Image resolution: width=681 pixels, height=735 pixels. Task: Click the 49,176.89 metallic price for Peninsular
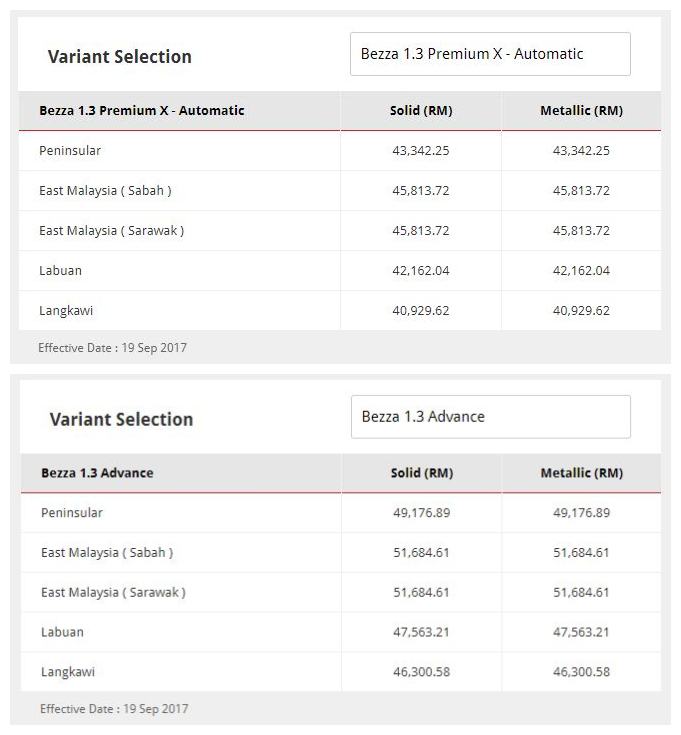click(581, 513)
